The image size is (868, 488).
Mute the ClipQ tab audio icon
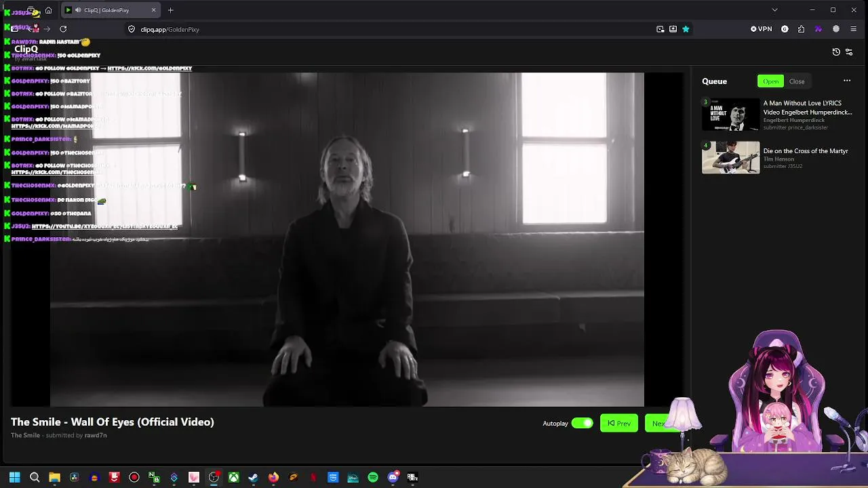(x=78, y=10)
